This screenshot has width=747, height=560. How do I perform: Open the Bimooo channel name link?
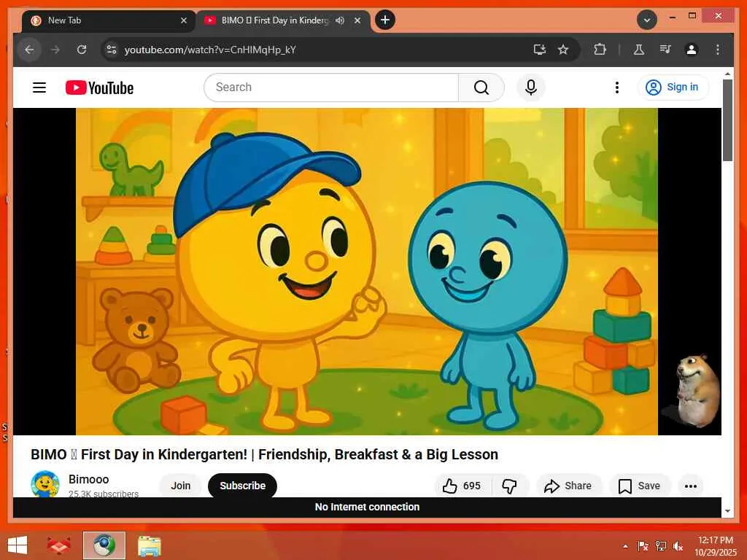tap(88, 479)
